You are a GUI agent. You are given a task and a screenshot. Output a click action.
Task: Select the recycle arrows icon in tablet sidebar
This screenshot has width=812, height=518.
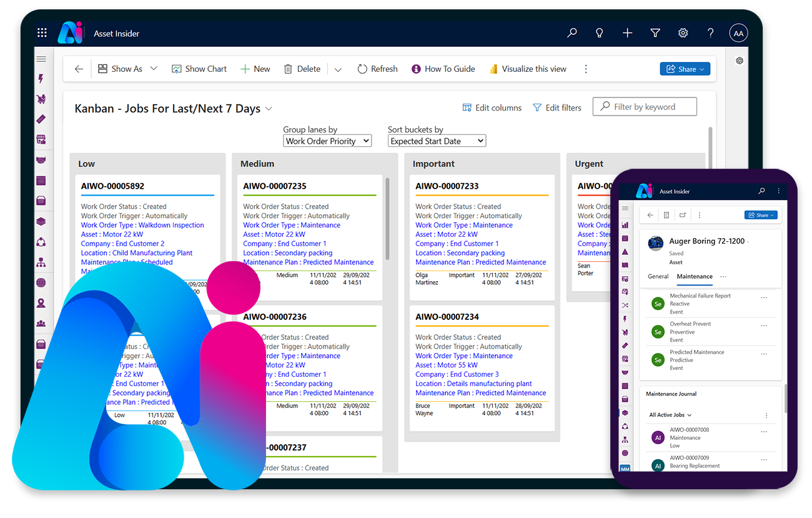pyautogui.click(x=41, y=242)
